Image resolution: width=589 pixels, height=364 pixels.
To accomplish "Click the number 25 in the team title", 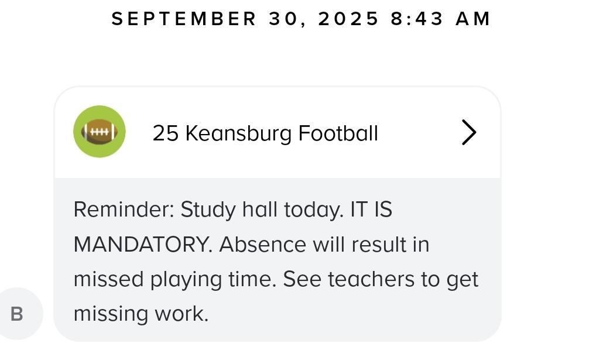I will [x=165, y=133].
